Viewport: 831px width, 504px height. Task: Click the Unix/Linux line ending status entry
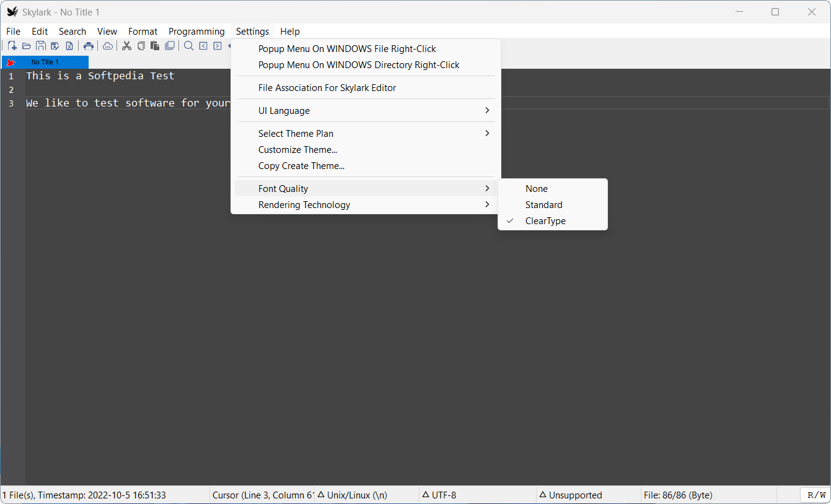click(x=366, y=495)
